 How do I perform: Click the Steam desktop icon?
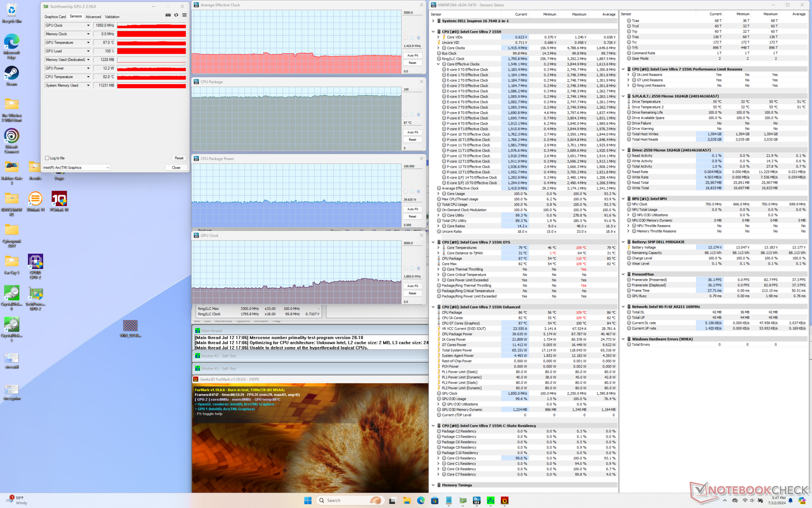coord(11,74)
